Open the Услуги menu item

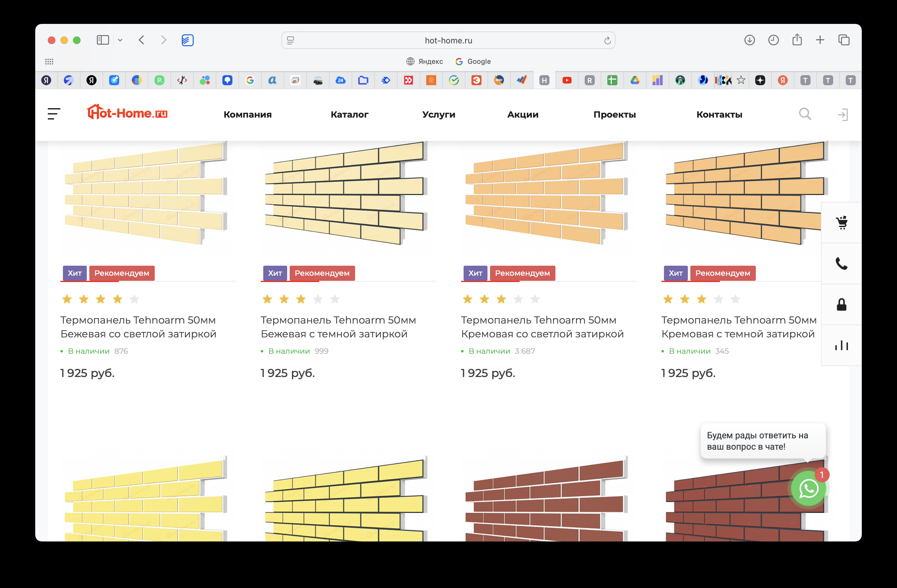tap(439, 114)
